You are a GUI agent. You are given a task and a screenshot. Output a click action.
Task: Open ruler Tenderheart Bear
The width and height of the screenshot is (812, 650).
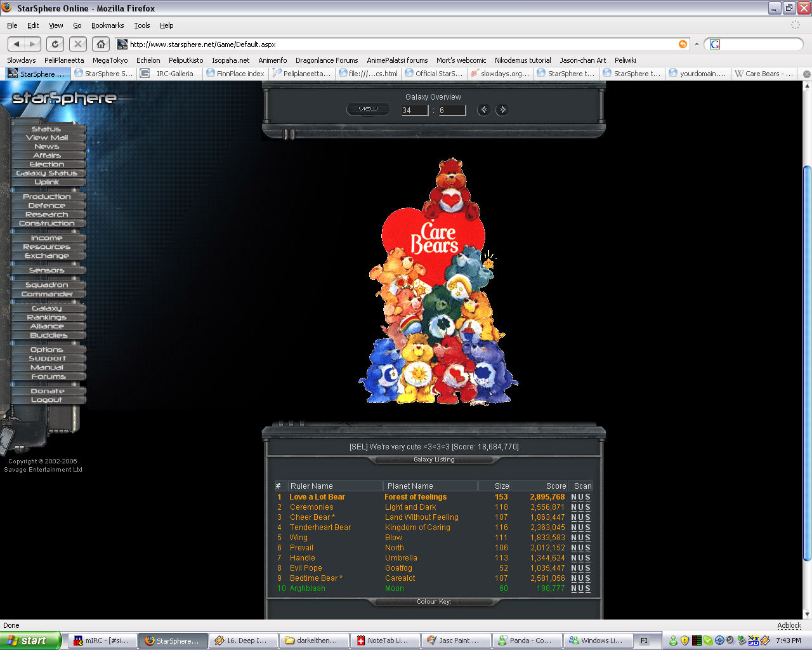[320, 527]
